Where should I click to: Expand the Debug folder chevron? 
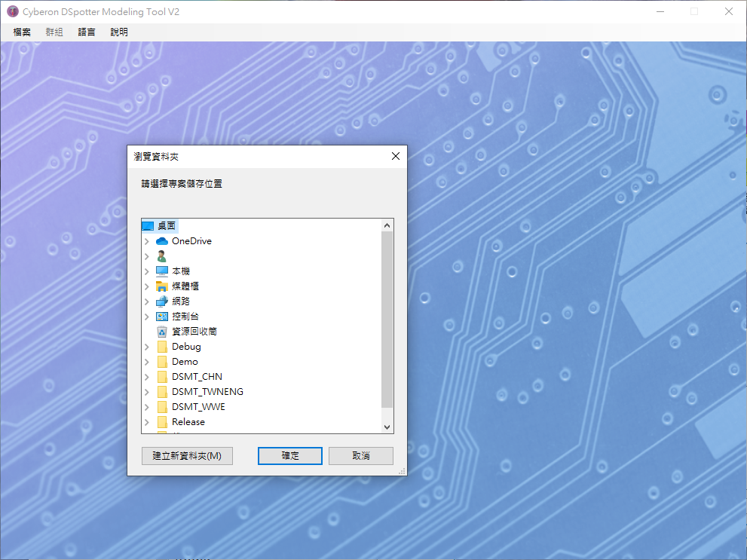tap(147, 347)
